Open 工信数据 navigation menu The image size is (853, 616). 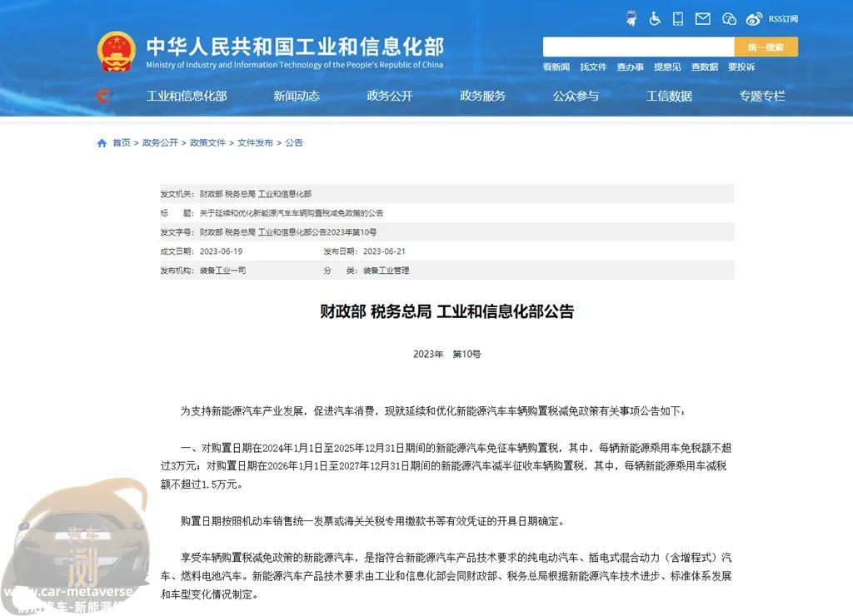click(x=669, y=97)
